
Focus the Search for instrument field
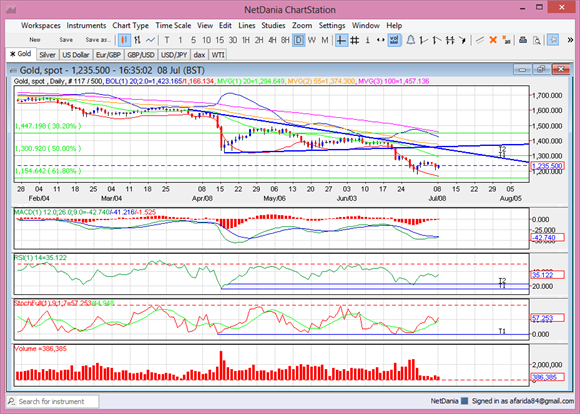point(53,401)
